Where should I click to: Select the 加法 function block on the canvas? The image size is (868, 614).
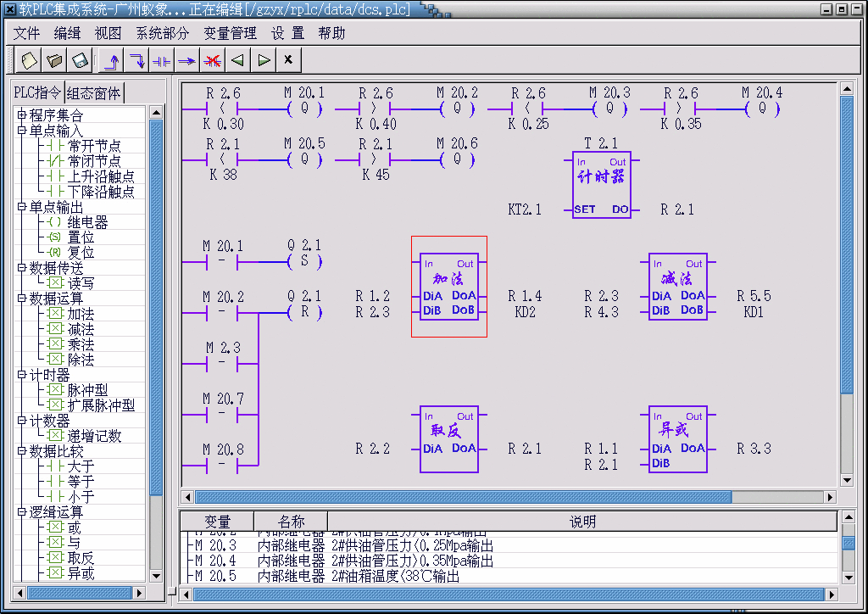click(x=449, y=287)
